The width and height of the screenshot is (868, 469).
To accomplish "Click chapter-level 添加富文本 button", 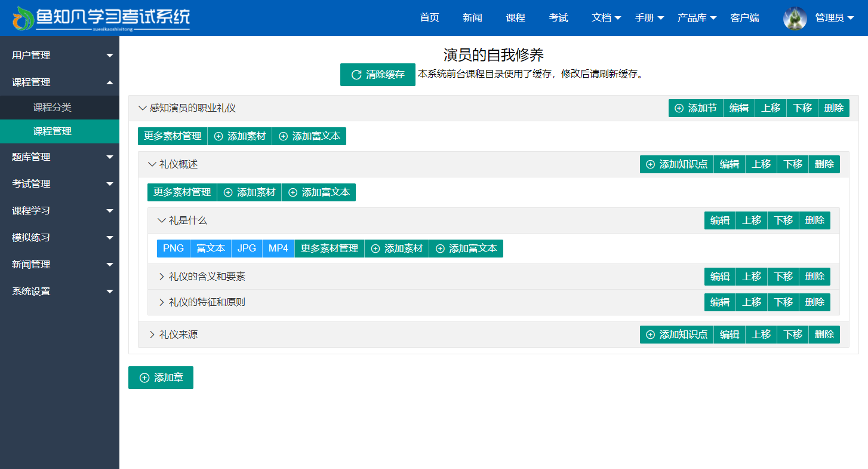I will (309, 136).
